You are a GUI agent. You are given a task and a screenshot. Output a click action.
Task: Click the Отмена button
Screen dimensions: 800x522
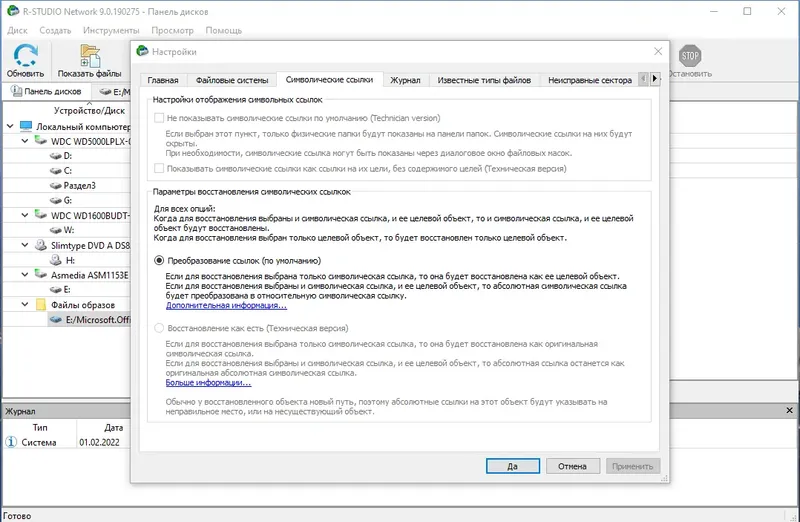click(x=572, y=466)
